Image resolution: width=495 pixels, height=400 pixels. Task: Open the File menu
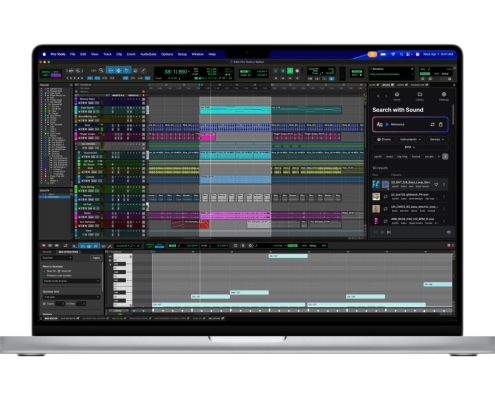click(72, 54)
